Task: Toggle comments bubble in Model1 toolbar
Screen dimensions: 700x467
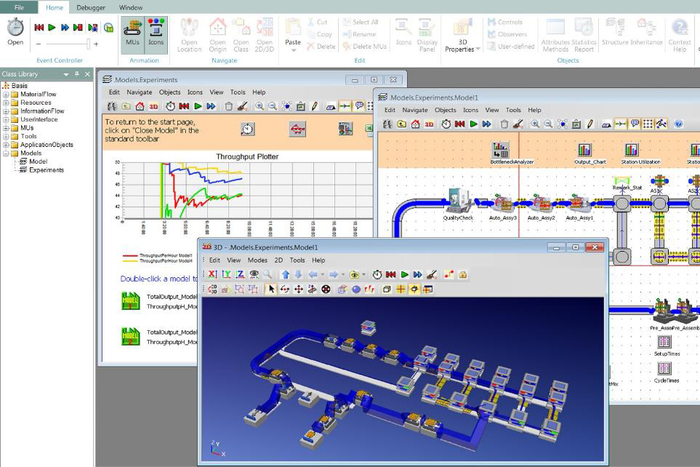Action: click(634, 124)
